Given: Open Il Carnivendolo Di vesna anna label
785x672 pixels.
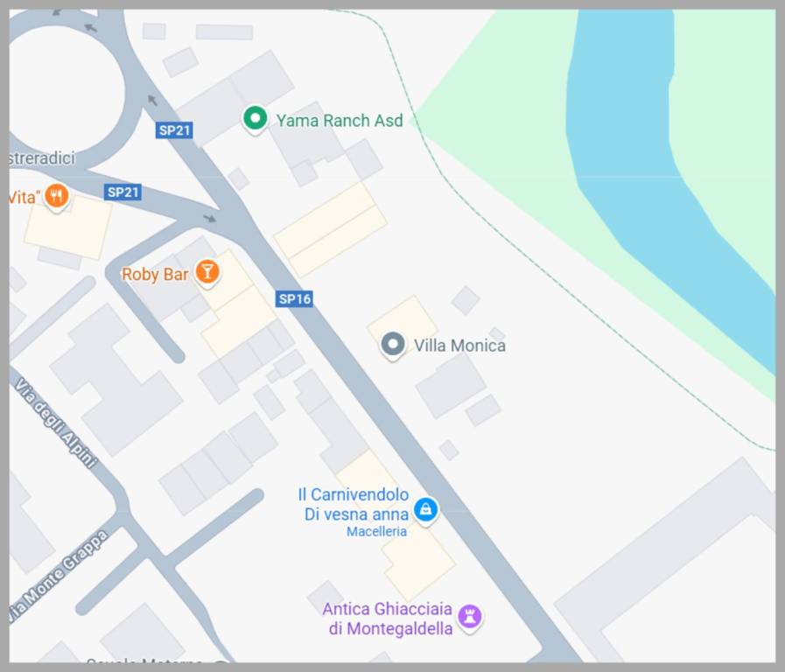Looking at the screenshot, I should click(x=354, y=504).
